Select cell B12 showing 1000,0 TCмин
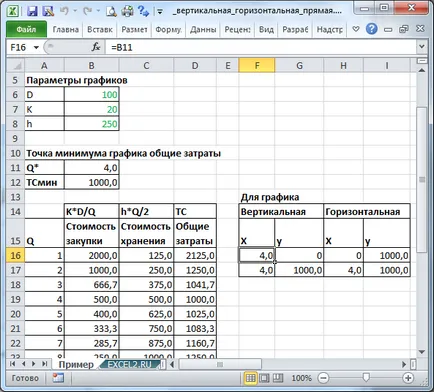The height and width of the screenshot is (392, 434). click(x=91, y=182)
